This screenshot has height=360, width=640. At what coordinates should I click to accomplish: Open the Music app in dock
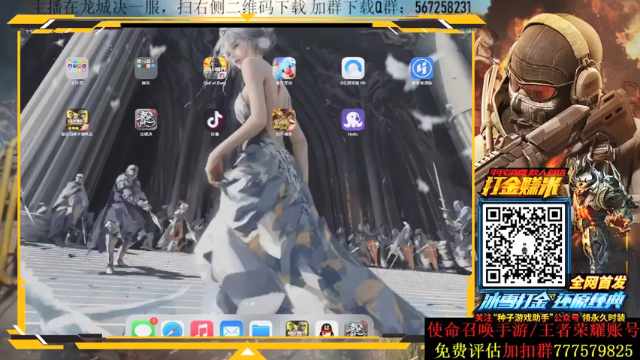(x=202, y=329)
